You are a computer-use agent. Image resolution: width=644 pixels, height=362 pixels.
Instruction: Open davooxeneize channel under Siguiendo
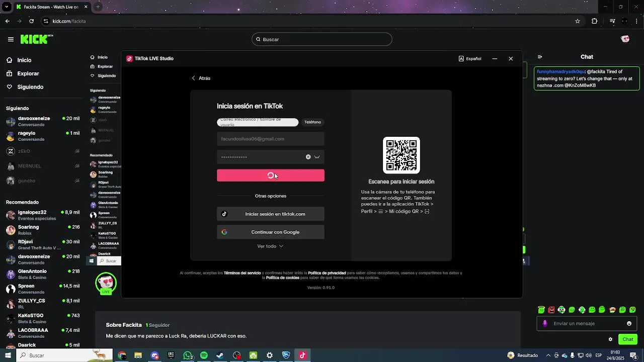43,121
